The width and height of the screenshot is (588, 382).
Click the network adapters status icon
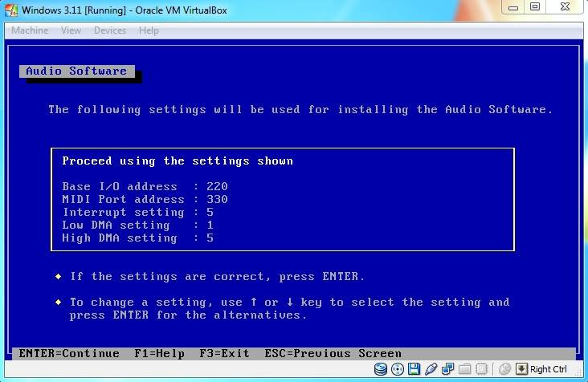(447, 369)
